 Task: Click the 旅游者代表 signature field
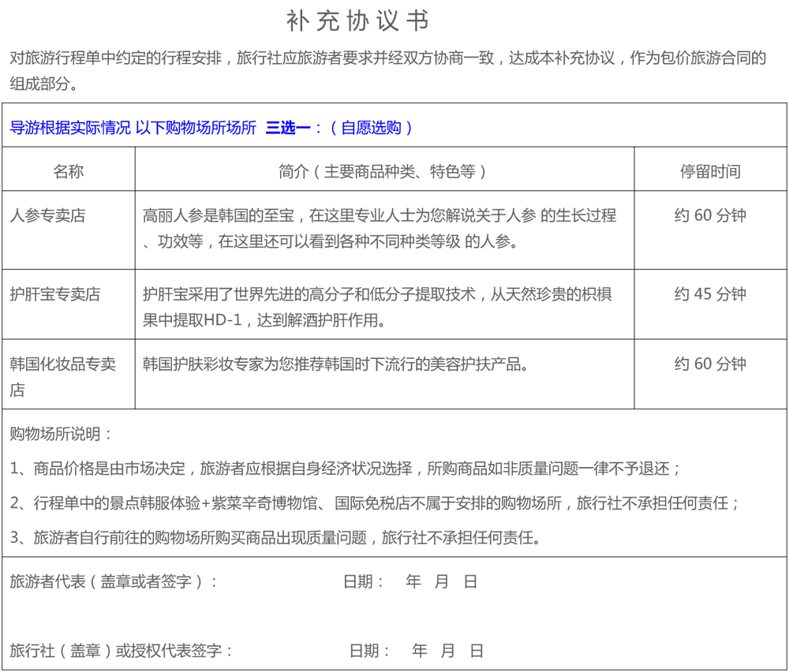coord(114,582)
